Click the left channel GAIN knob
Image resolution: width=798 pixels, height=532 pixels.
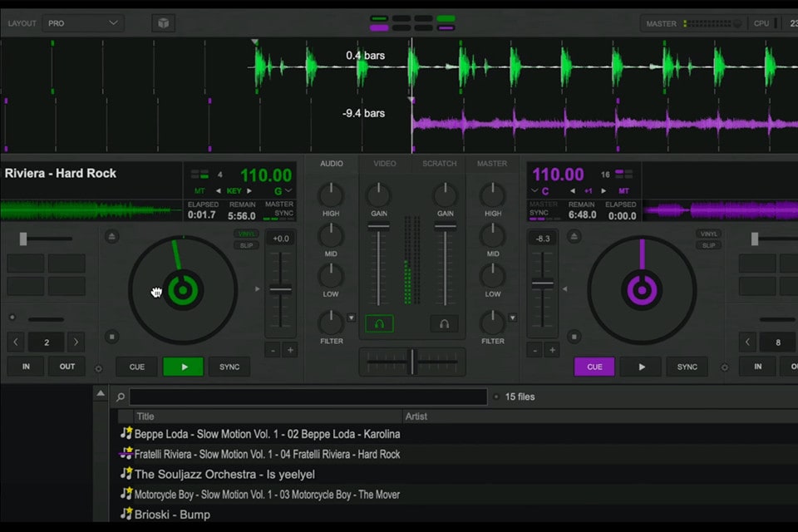point(379,195)
